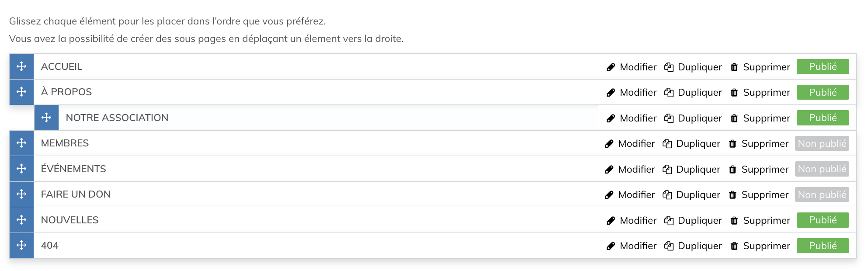
Task: Click the drag handle icon for ACCUEIL
Action: click(x=21, y=66)
